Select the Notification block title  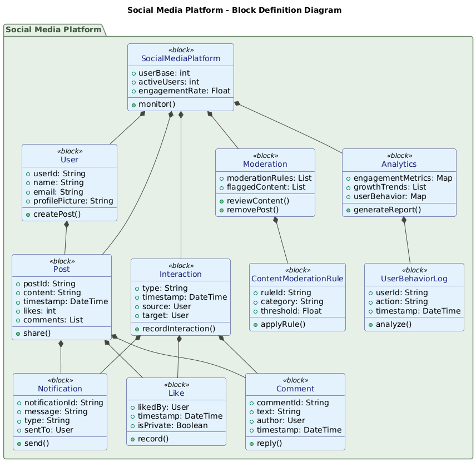[x=59, y=389]
